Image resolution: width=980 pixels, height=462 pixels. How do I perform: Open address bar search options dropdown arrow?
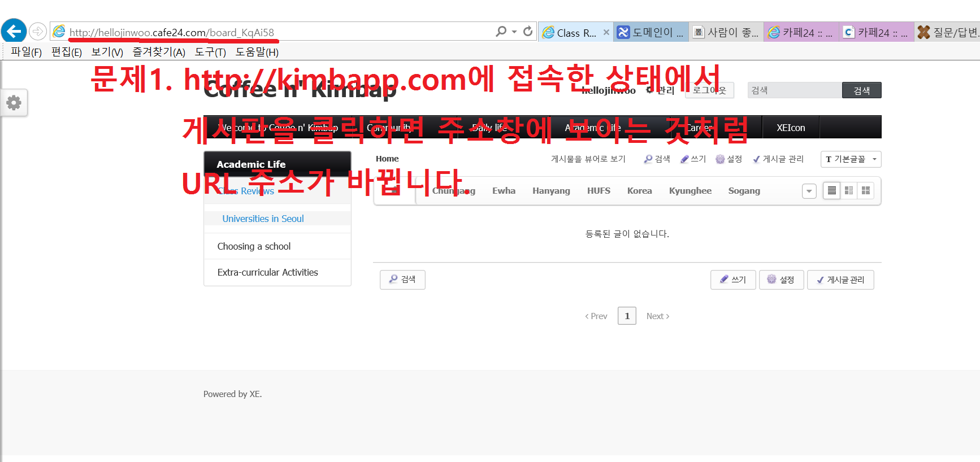[514, 32]
